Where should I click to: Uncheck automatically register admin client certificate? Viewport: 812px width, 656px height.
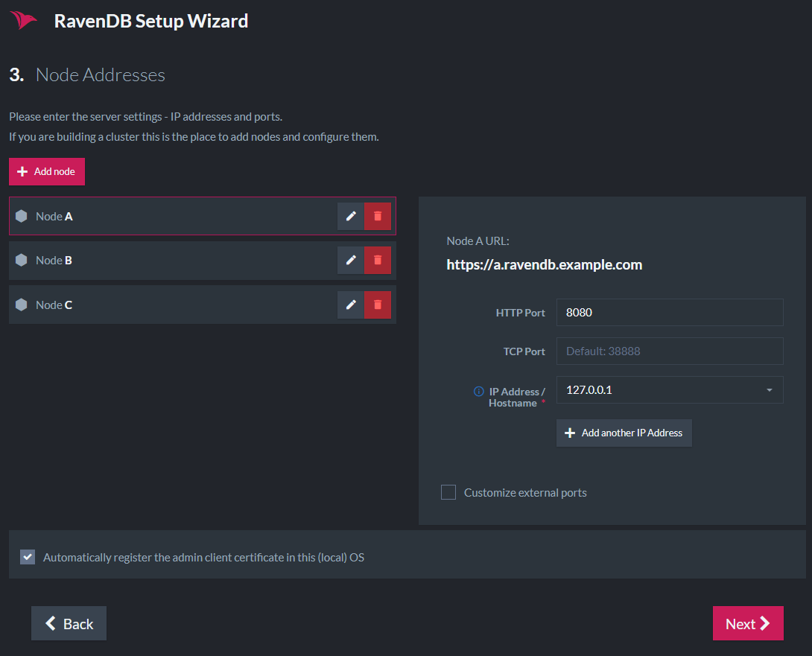coord(28,557)
